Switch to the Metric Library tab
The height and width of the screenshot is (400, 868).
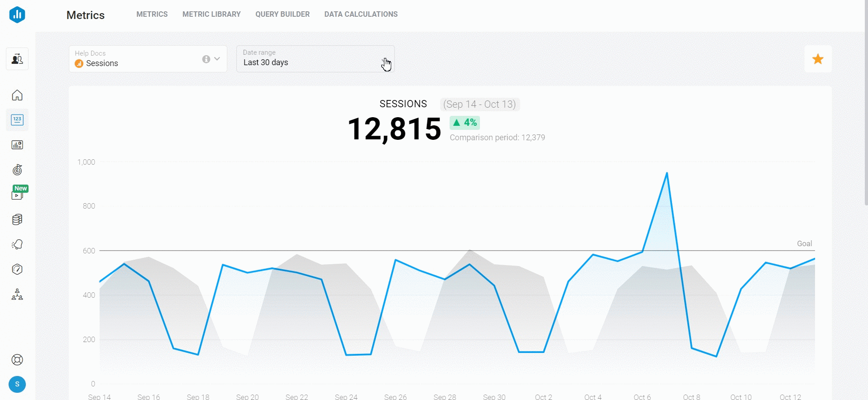211,14
